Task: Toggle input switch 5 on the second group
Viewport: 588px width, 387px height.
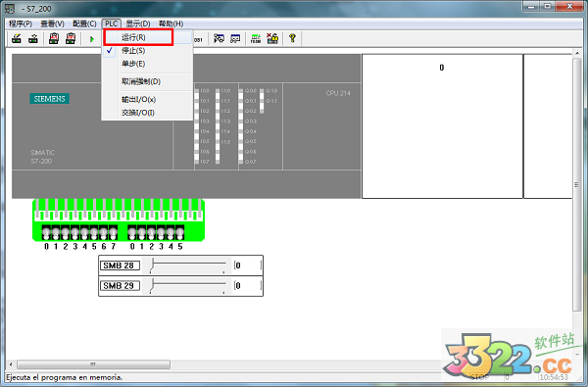Action: coord(180,233)
